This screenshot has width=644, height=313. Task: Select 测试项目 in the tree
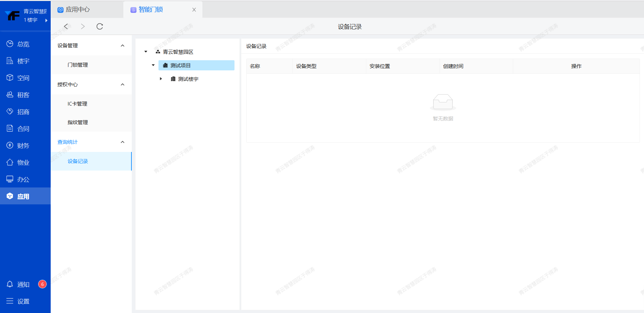click(180, 65)
